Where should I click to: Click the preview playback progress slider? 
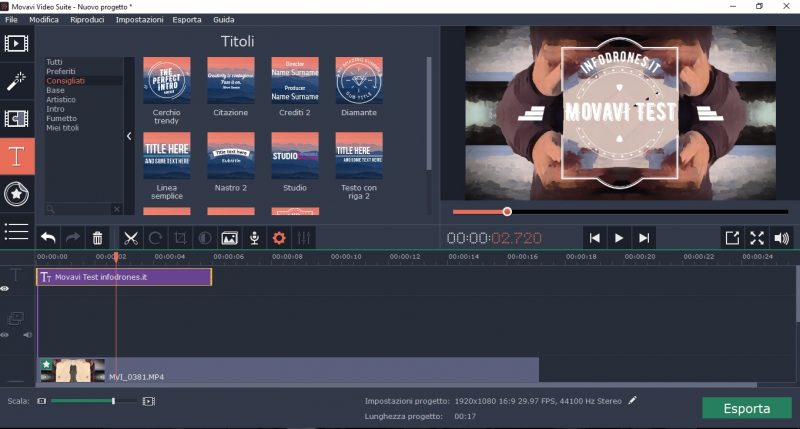620,212
